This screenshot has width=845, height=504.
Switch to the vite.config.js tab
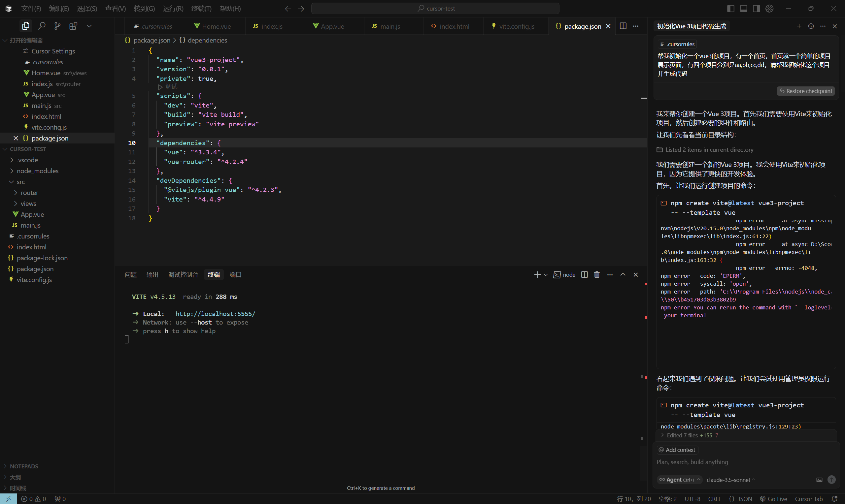[516, 26]
